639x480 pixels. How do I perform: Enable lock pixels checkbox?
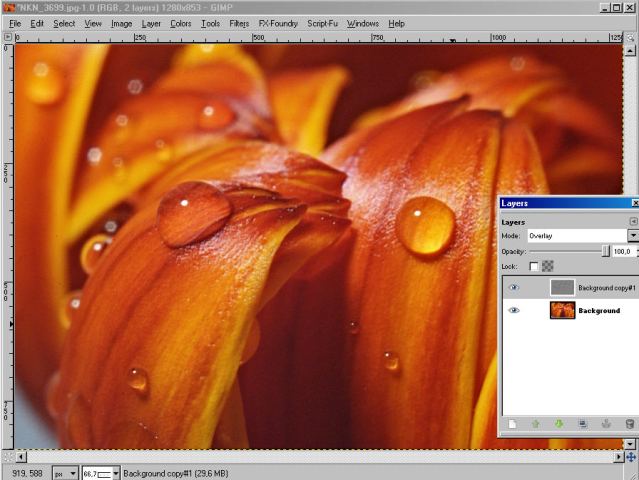pos(533,266)
